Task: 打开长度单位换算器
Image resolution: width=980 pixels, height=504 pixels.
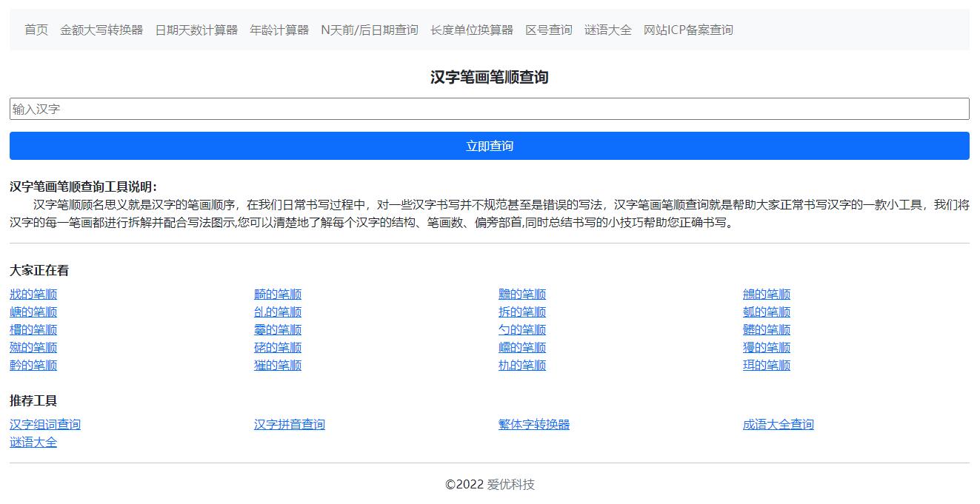Action: pos(470,30)
